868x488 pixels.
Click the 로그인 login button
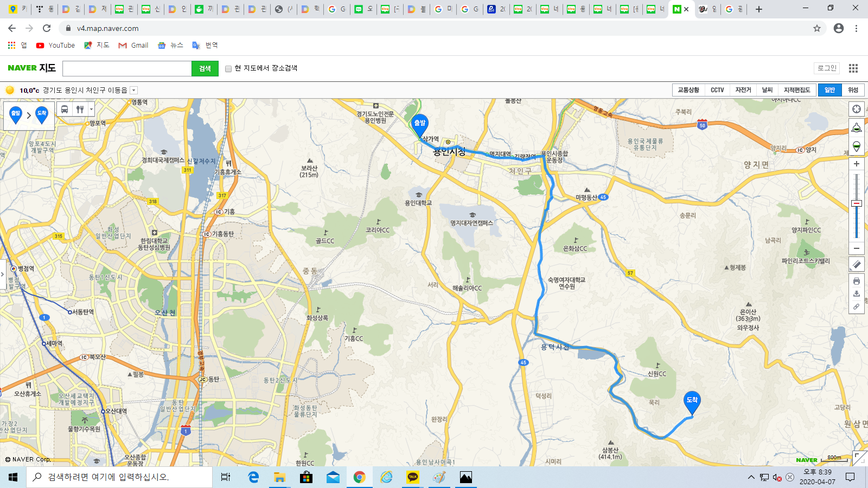[827, 68]
